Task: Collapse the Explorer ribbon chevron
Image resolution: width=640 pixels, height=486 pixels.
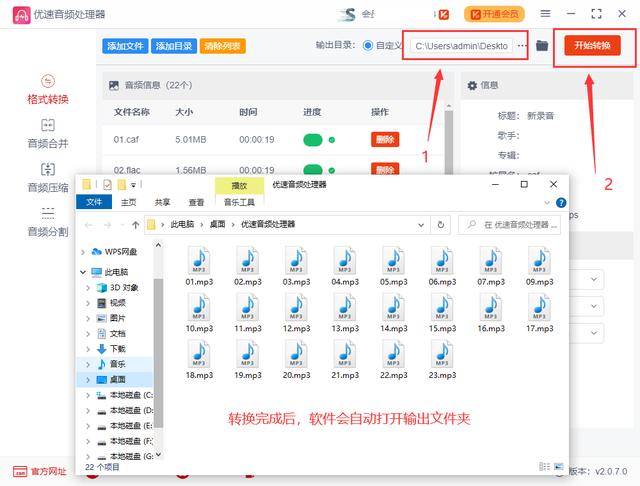Action: [547, 202]
